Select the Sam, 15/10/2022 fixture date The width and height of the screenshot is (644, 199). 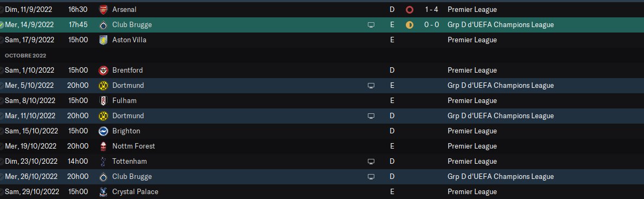(x=31, y=131)
